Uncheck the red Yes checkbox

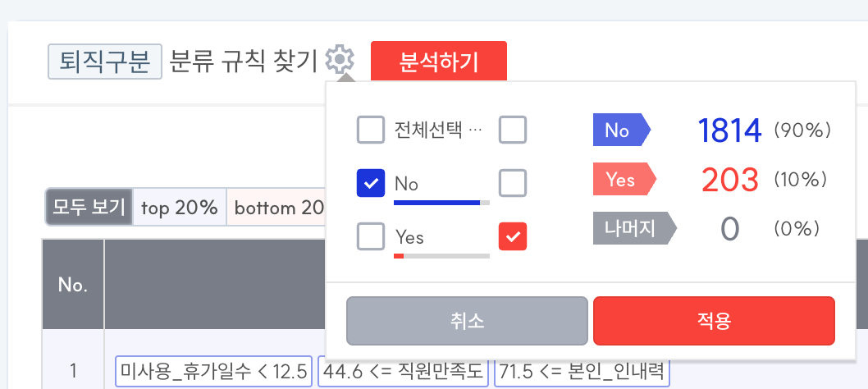coord(513,236)
